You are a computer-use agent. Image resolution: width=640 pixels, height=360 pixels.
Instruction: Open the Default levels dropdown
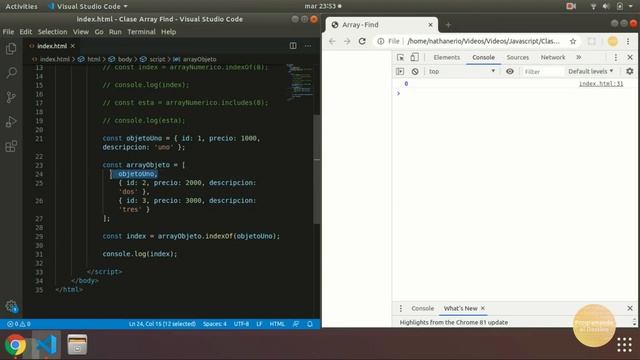591,71
